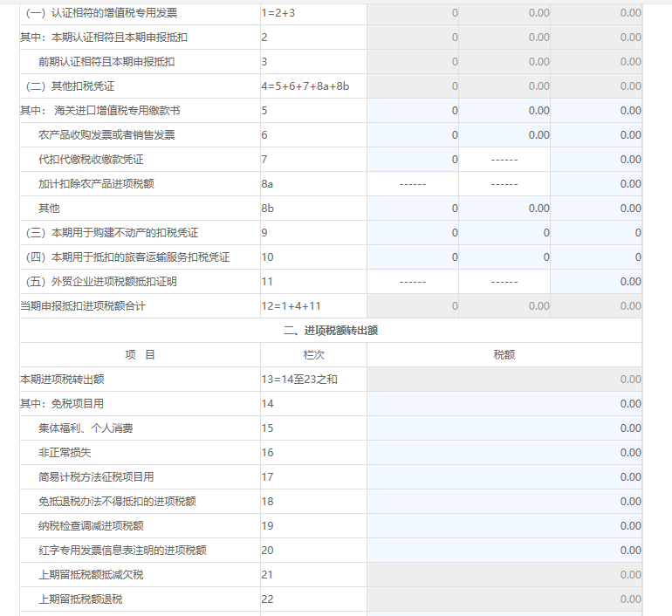The image size is (672, 616).
Task: Select the 本期用于抵扣的旅客运输服务扣税凭证 tax field
Action: pyautogui.click(x=596, y=257)
